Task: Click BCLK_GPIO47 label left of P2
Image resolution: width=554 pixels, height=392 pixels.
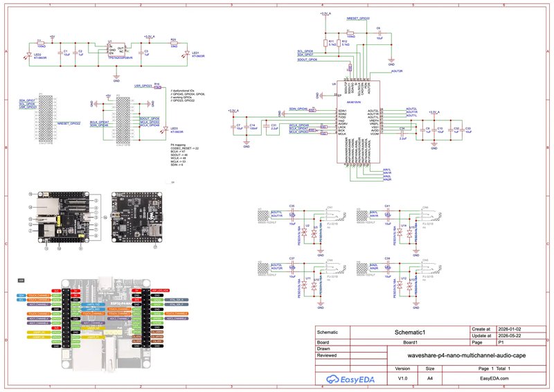Action: (x=99, y=122)
